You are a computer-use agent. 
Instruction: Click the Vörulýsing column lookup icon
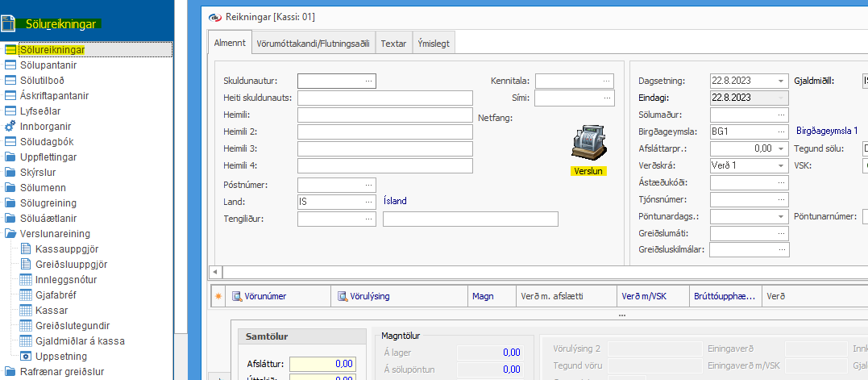pyautogui.click(x=343, y=296)
